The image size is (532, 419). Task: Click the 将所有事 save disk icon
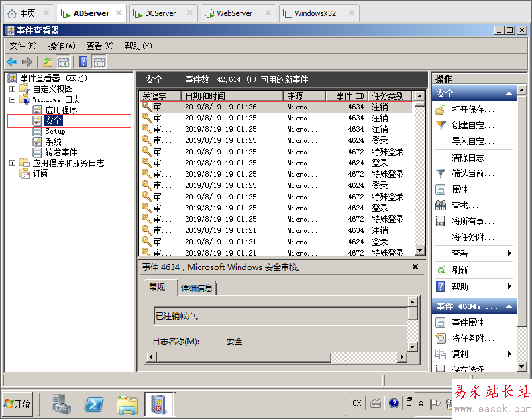pyautogui.click(x=441, y=221)
